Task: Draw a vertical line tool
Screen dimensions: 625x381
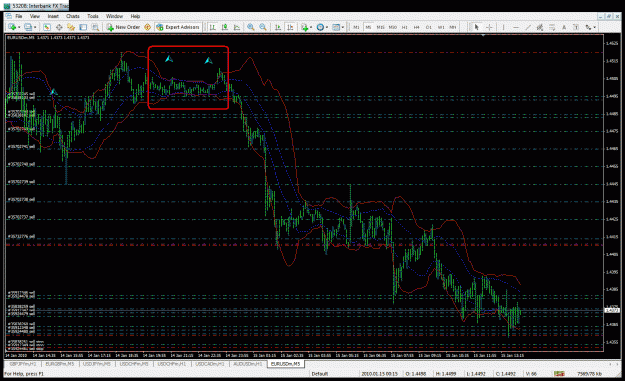Action: coord(503,27)
